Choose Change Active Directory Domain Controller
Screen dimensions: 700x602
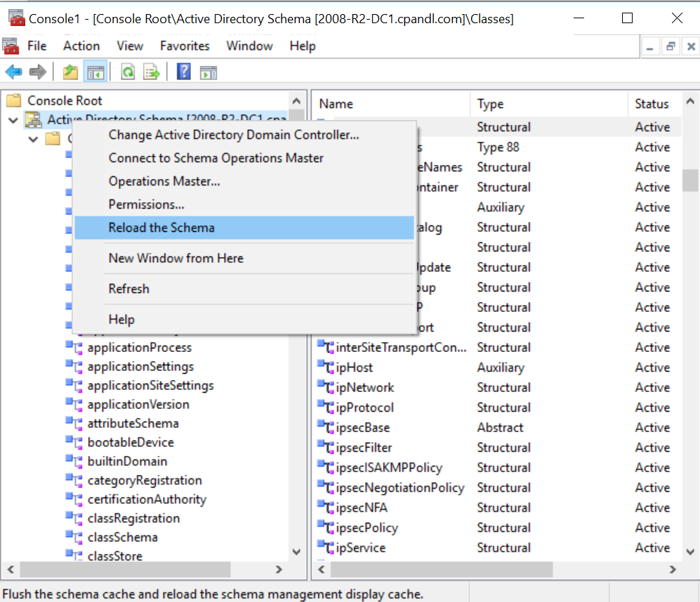(244, 135)
